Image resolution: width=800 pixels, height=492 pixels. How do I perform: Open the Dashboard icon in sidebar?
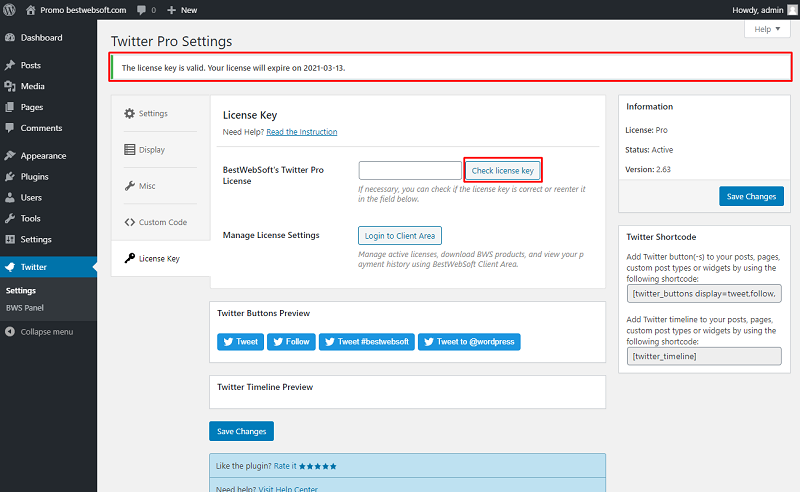pos(10,38)
